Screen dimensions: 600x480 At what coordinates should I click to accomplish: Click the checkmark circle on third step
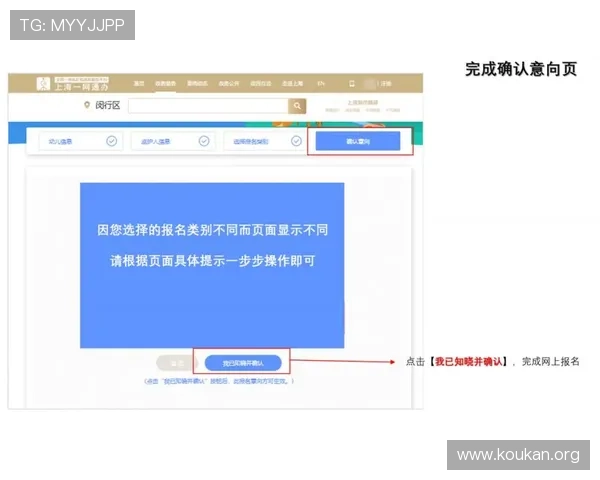(x=296, y=141)
